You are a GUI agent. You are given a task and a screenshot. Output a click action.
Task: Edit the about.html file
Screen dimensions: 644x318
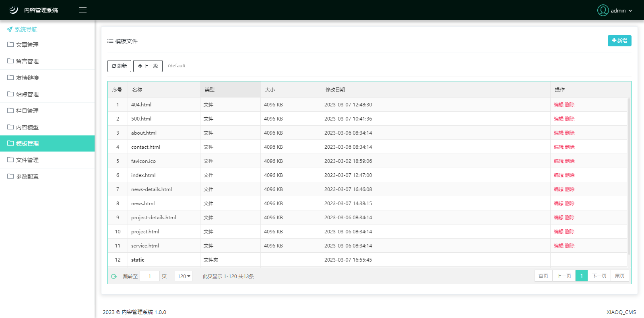[x=559, y=133]
